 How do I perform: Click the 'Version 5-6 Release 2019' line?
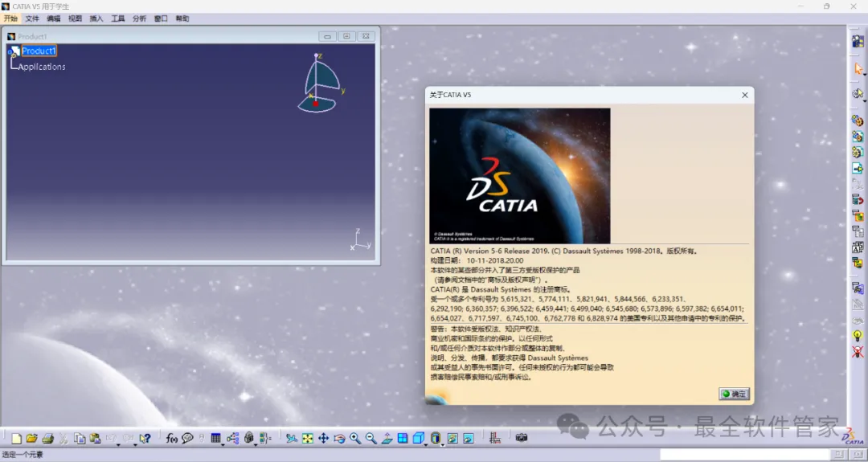(565, 251)
